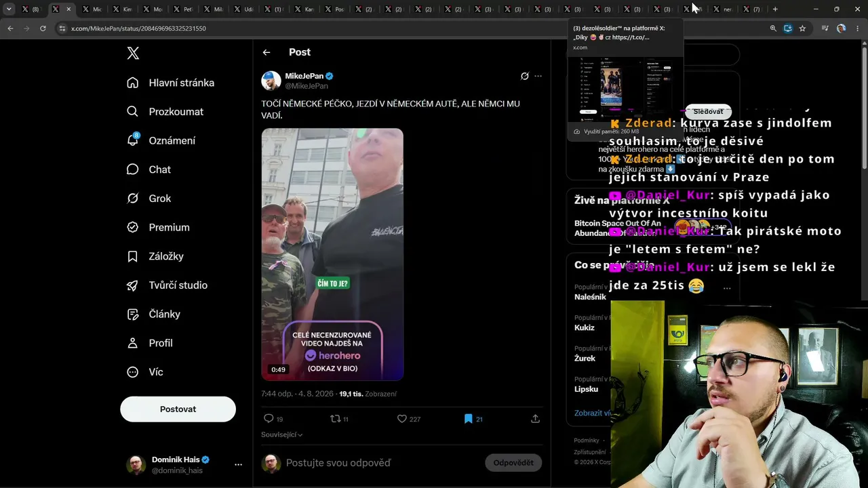Click the Zobrazit víc link
Screen dimensions: 868x488
pyautogui.click(x=593, y=413)
